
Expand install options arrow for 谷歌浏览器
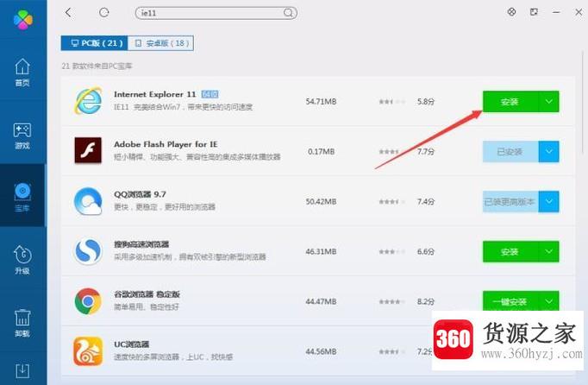549,301
